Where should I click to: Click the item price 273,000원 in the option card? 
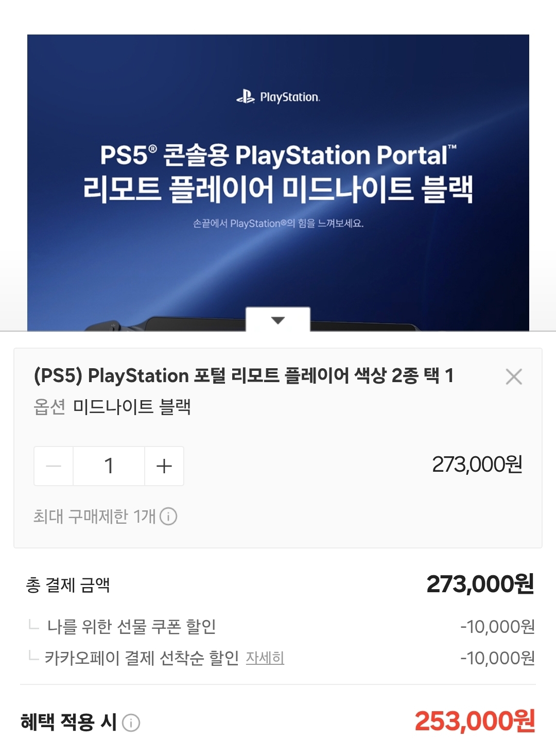tap(477, 465)
